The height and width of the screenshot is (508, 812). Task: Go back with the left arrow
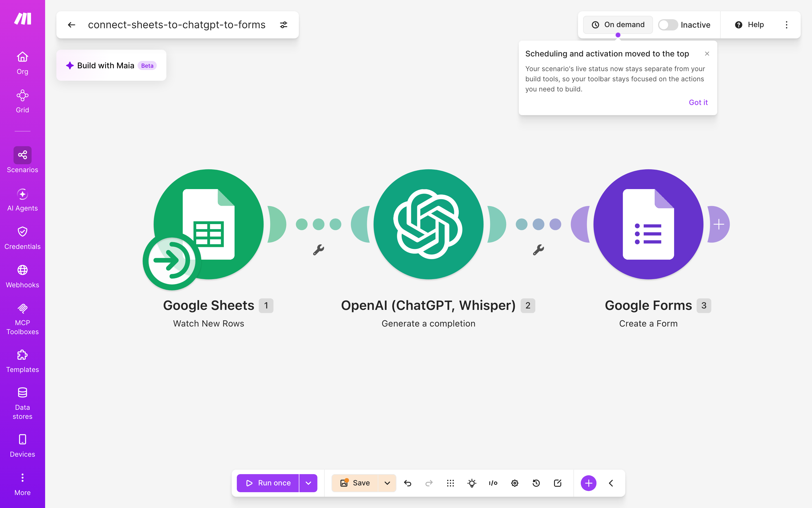coord(71,25)
